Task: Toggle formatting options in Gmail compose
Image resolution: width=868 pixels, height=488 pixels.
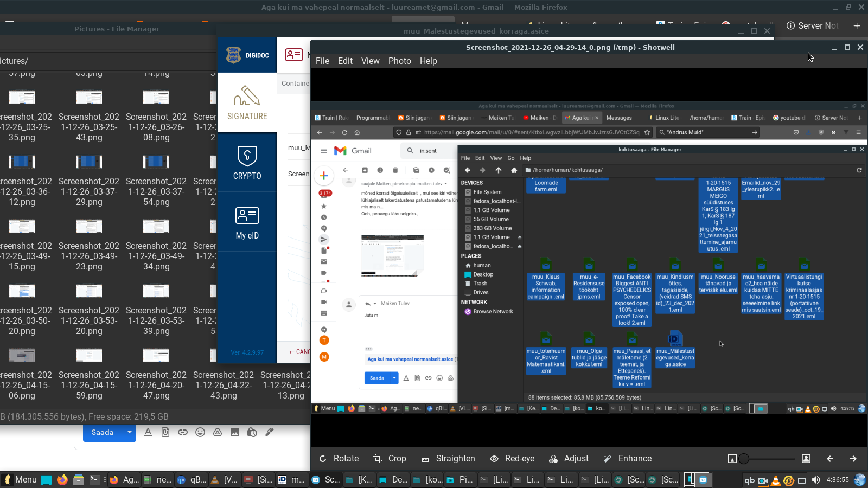Action: click(x=148, y=432)
